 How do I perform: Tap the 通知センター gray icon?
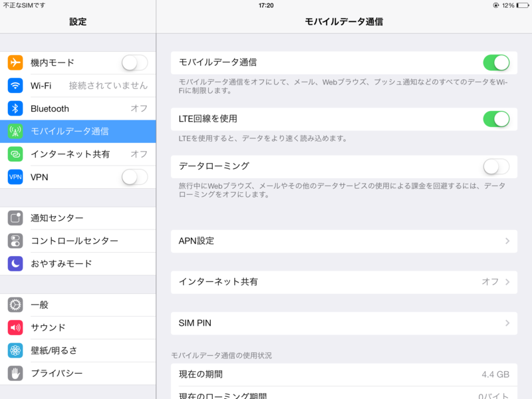tap(15, 218)
